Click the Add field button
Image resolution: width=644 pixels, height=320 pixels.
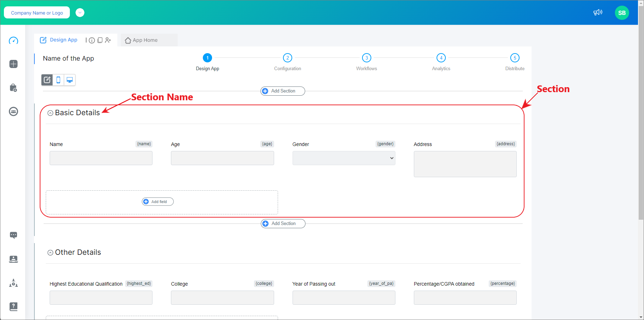(157, 201)
